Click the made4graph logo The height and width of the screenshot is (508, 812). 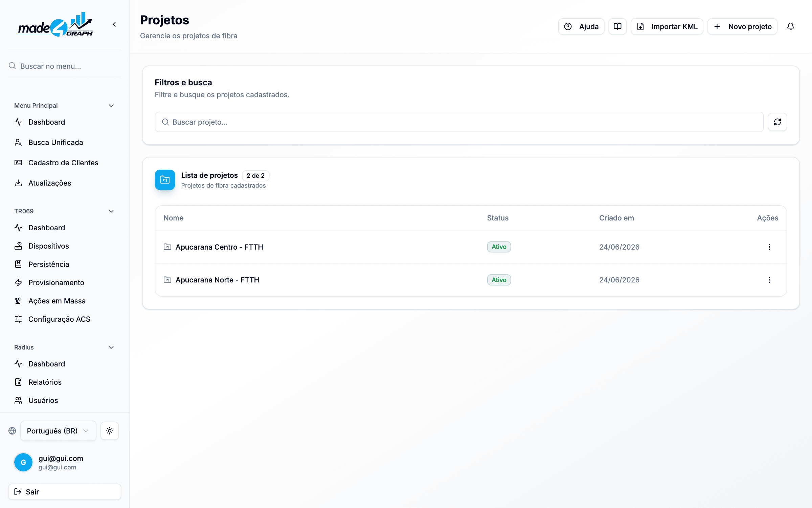pyautogui.click(x=55, y=24)
